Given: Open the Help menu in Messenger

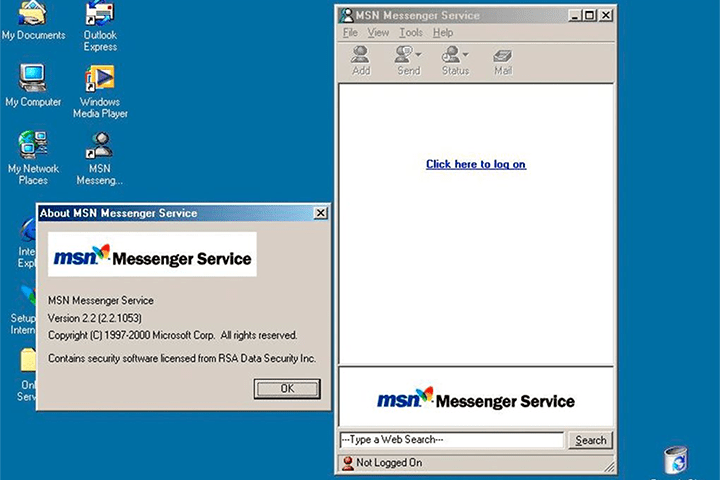Looking at the screenshot, I should [443, 33].
